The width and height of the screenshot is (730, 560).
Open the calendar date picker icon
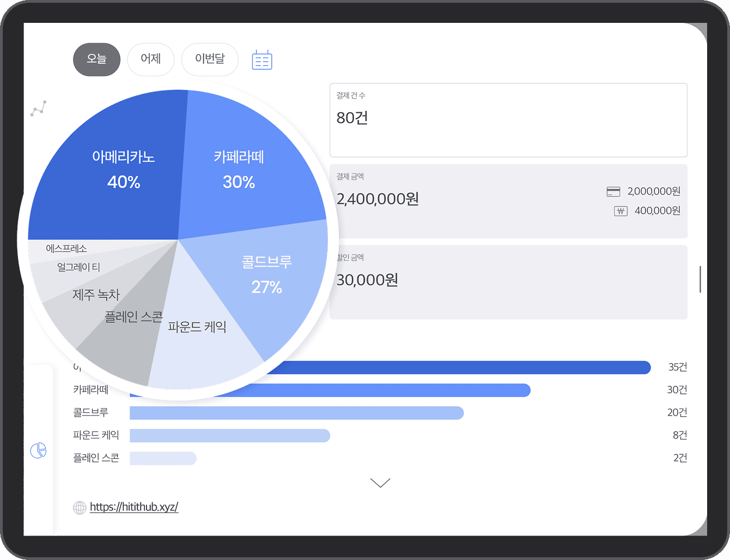(262, 60)
